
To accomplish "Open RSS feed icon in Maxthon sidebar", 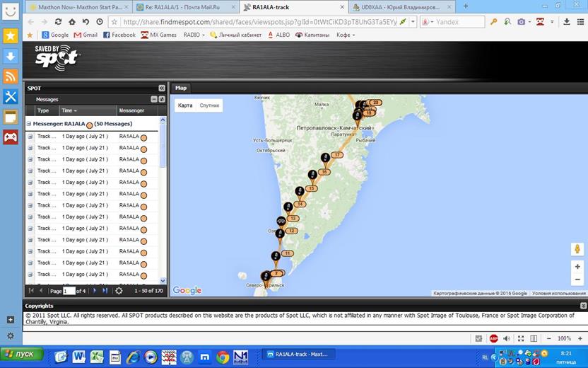I will [11, 76].
